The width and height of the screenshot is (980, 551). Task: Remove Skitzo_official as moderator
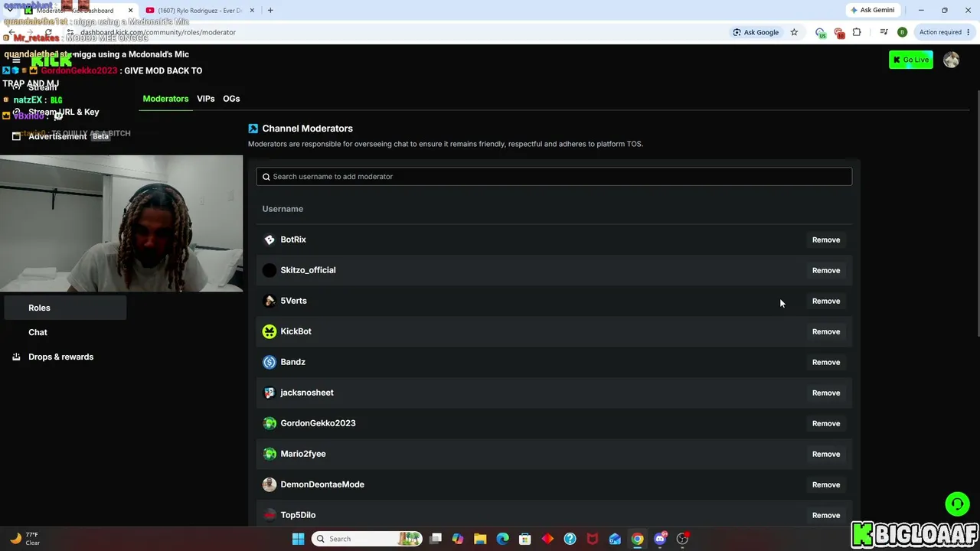(826, 270)
